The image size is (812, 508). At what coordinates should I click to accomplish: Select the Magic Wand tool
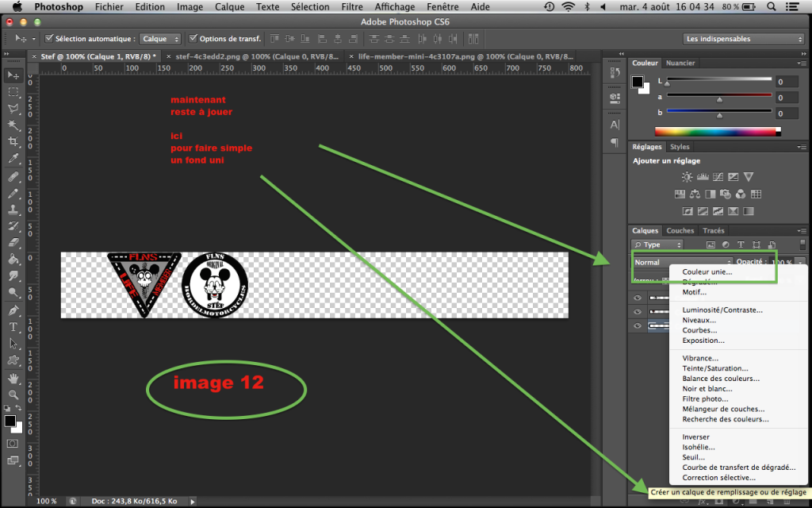(x=13, y=125)
